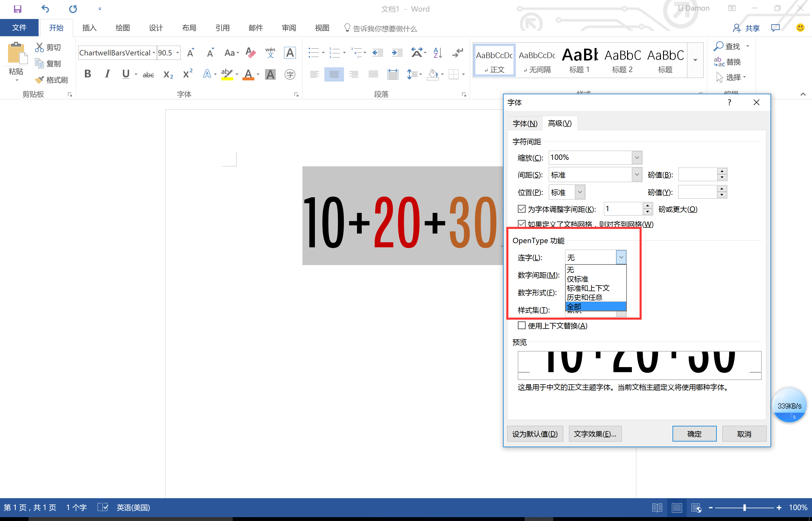Image resolution: width=812 pixels, height=521 pixels.
Task: Click the spacing 磅值(B) input field
Action: (697, 175)
